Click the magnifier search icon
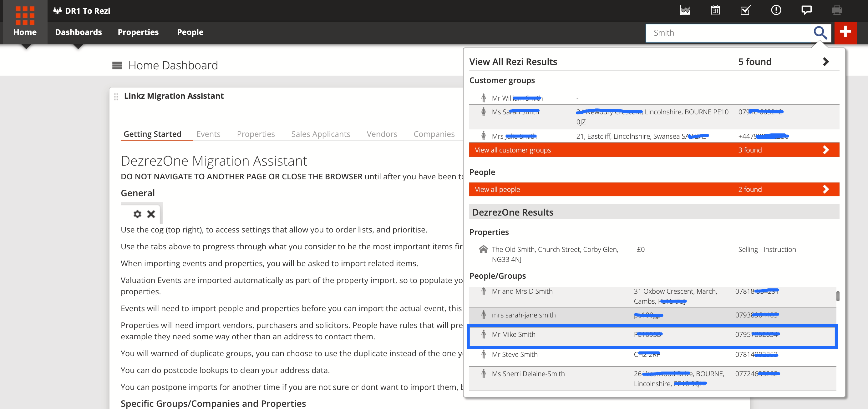868x409 pixels. (820, 33)
